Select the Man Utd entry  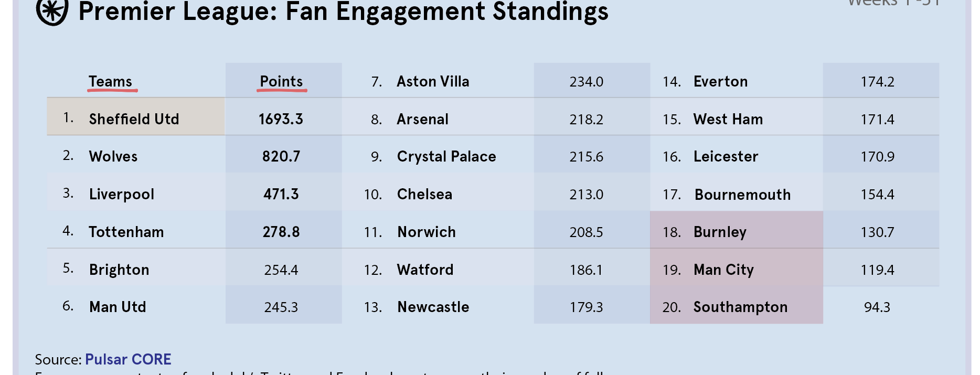118,307
